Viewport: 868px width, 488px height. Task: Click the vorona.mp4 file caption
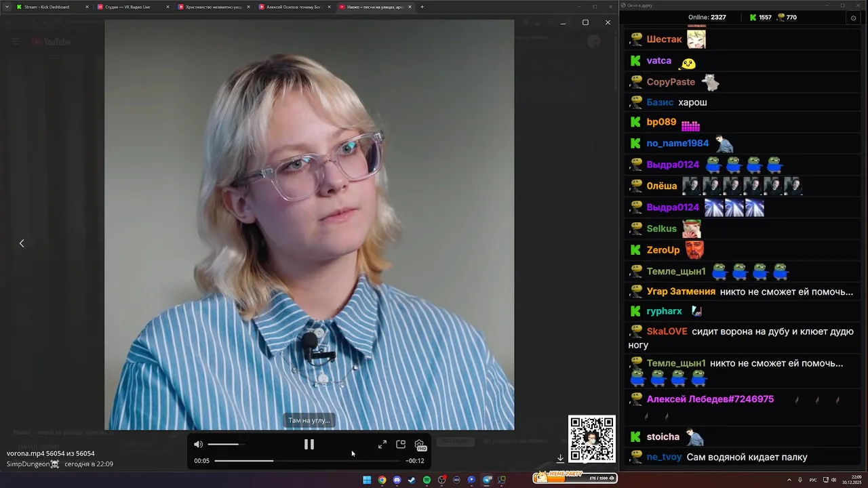[x=51, y=453]
